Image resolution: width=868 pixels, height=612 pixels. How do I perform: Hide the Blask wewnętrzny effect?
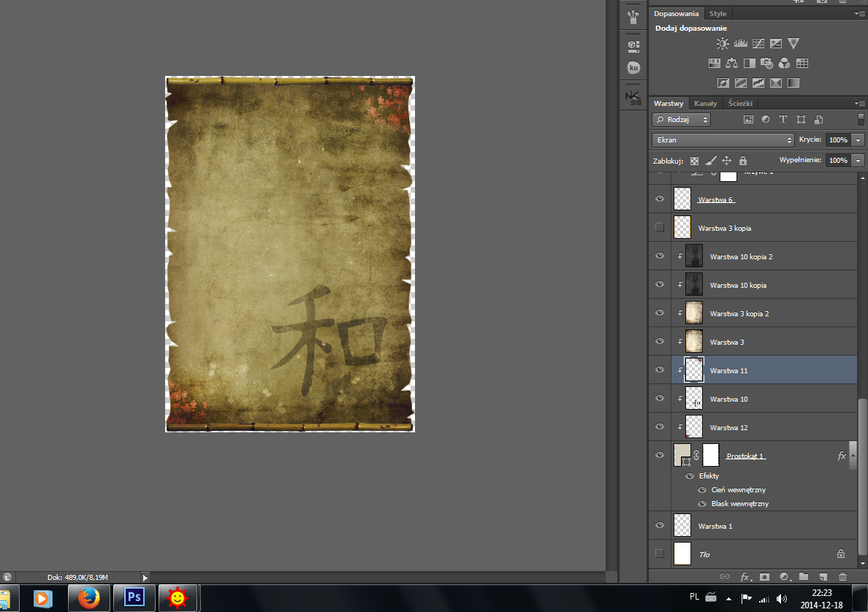coord(702,503)
